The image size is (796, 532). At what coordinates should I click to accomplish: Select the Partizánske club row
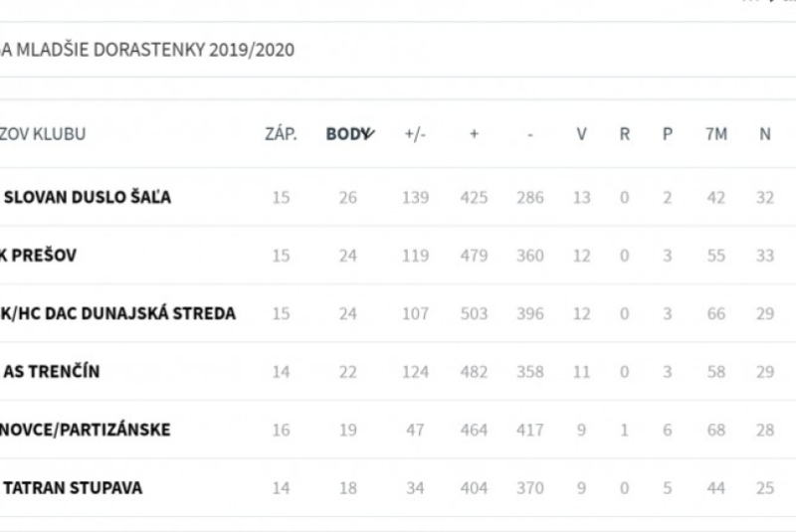(x=86, y=431)
